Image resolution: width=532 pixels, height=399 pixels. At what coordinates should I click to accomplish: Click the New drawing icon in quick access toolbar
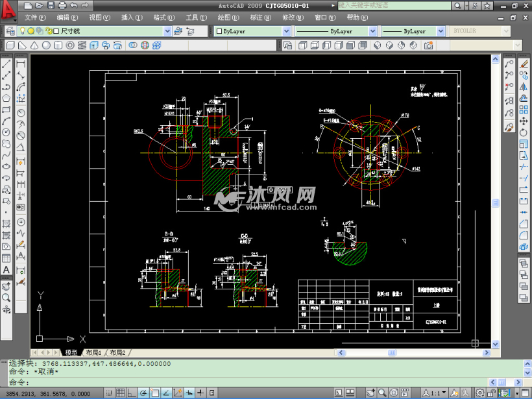tap(28, 5)
